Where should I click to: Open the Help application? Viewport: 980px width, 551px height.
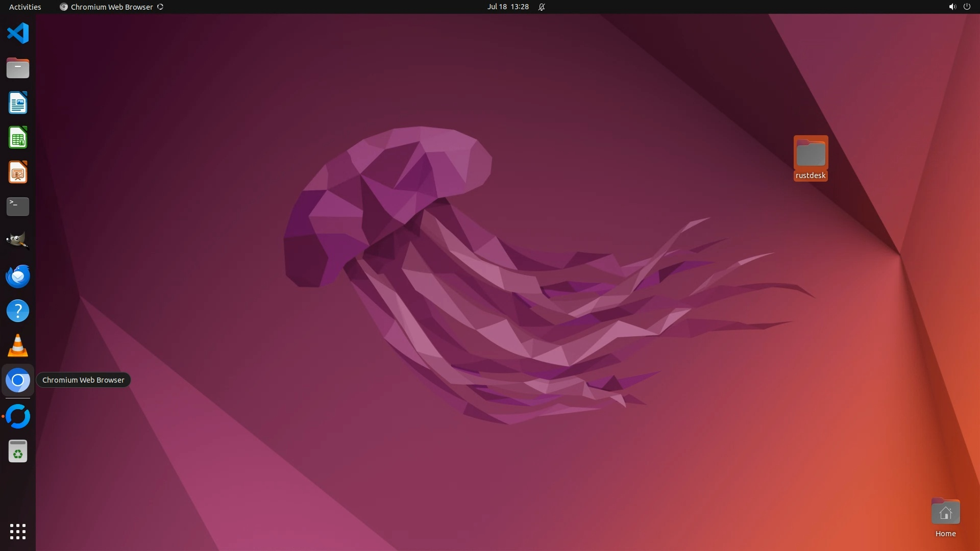click(18, 311)
